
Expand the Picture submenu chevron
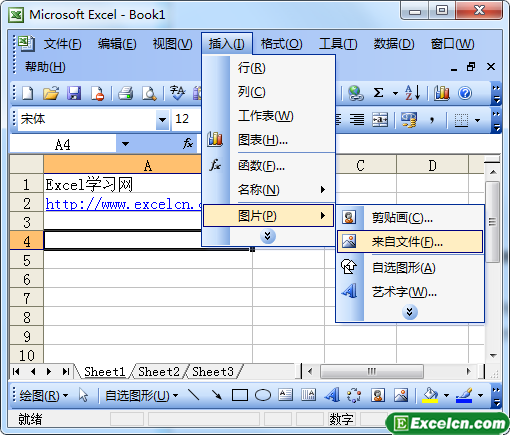(410, 312)
